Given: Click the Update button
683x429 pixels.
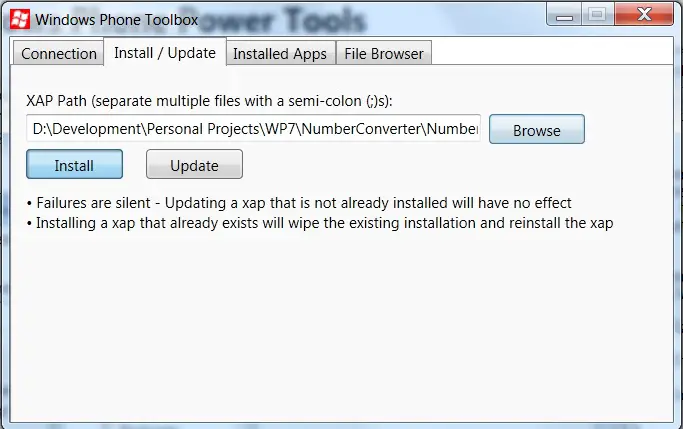Looking at the screenshot, I should (x=194, y=165).
